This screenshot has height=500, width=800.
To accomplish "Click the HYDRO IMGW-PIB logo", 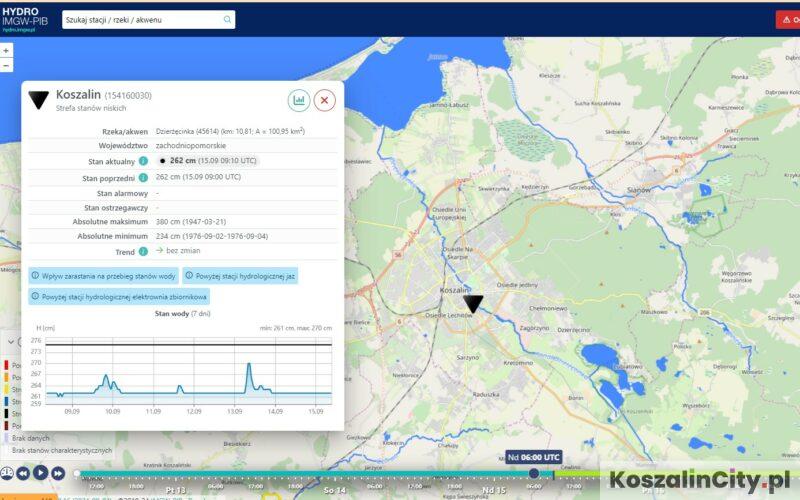I will [26, 19].
